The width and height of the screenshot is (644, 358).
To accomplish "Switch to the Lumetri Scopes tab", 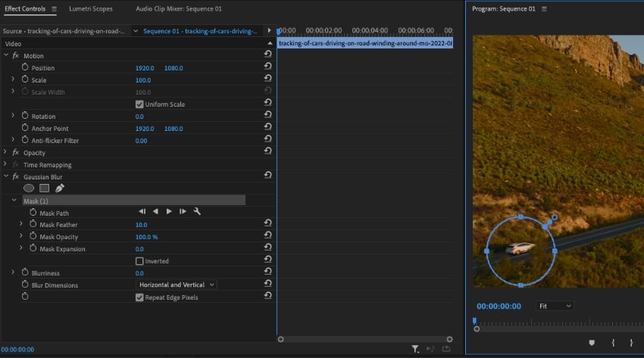I will coord(91,8).
